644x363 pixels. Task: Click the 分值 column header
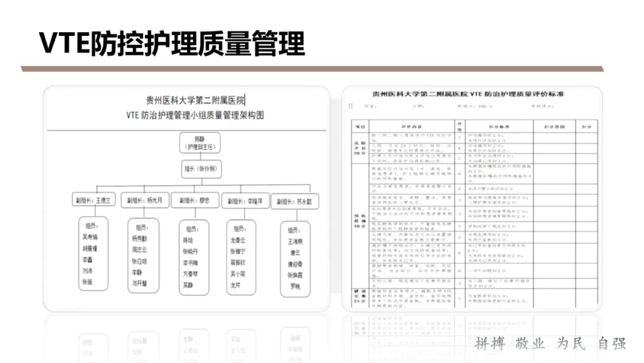click(460, 126)
